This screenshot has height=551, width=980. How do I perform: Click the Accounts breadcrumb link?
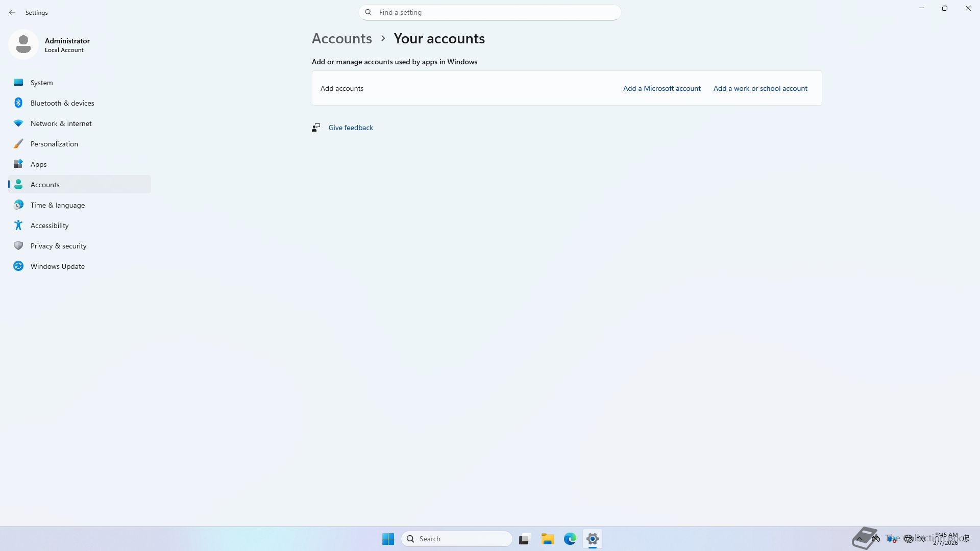pos(341,39)
